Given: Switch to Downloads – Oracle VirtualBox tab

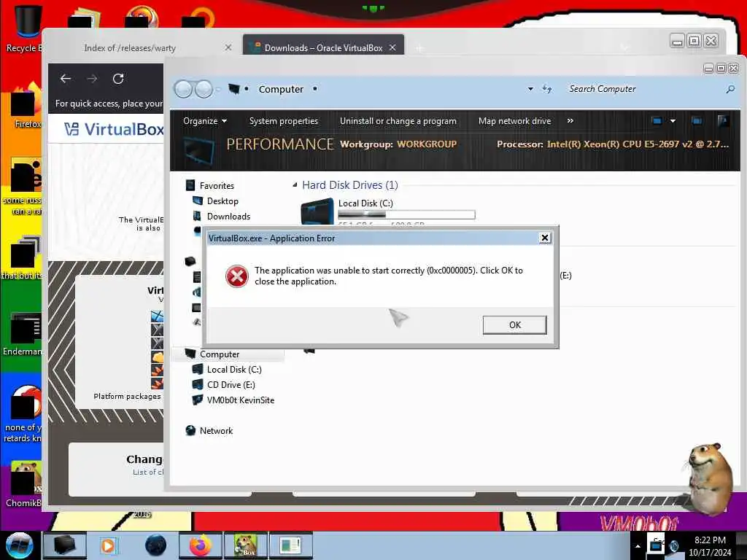Looking at the screenshot, I should pos(323,48).
